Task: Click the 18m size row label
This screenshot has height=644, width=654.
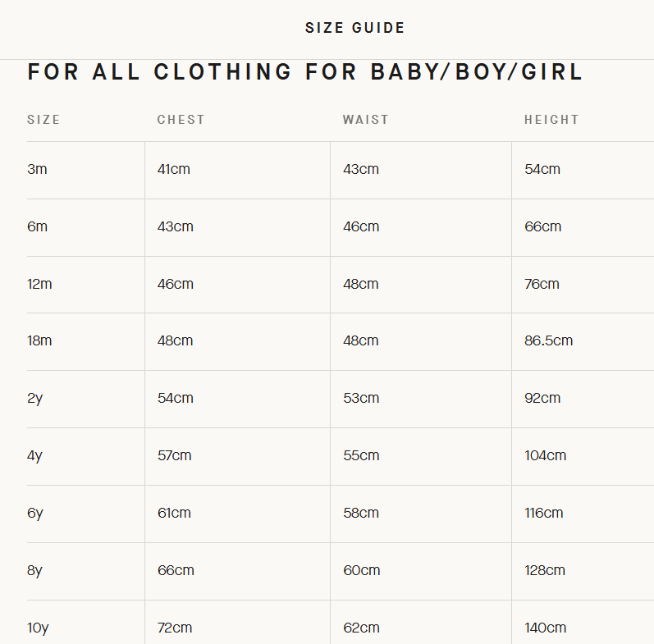Action: click(x=39, y=340)
